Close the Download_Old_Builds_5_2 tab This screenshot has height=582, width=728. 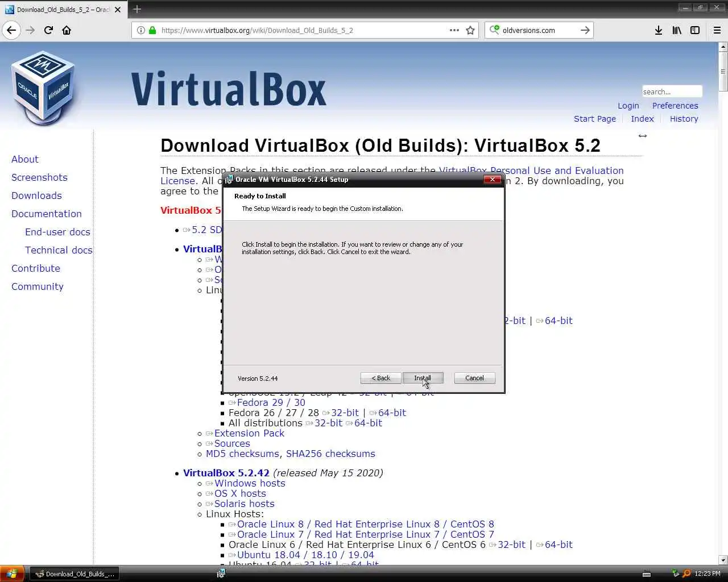[x=118, y=10]
